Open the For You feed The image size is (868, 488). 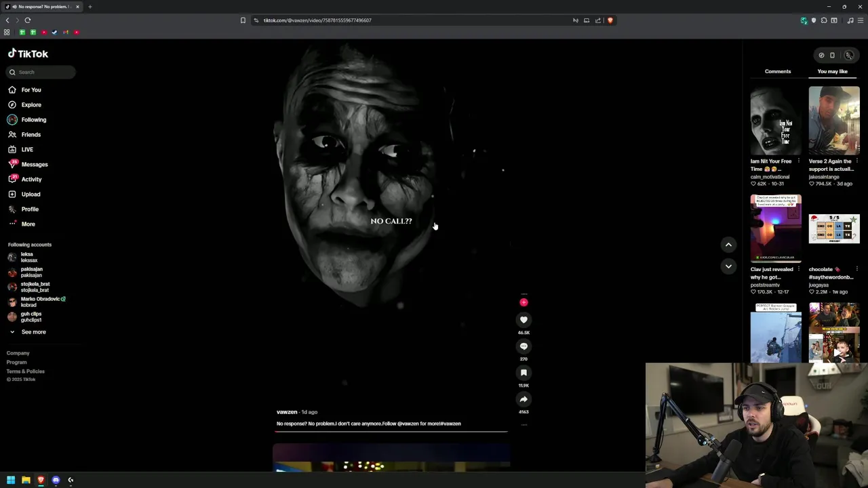click(x=24, y=89)
